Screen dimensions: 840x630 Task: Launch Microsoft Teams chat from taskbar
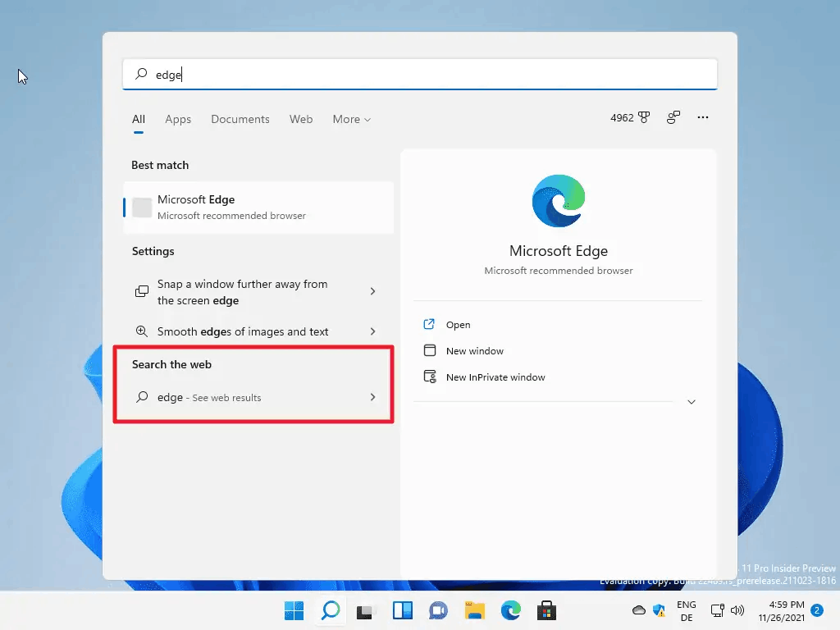click(x=437, y=610)
